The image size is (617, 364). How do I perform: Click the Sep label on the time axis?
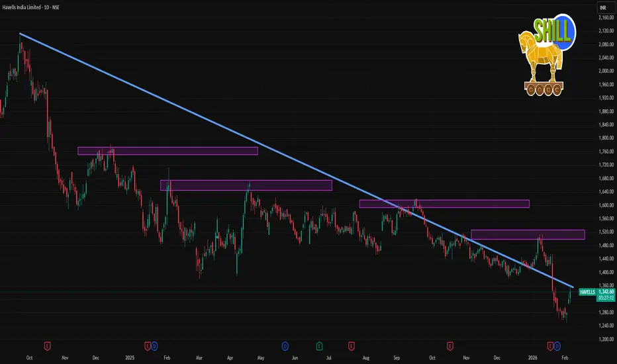(397, 357)
